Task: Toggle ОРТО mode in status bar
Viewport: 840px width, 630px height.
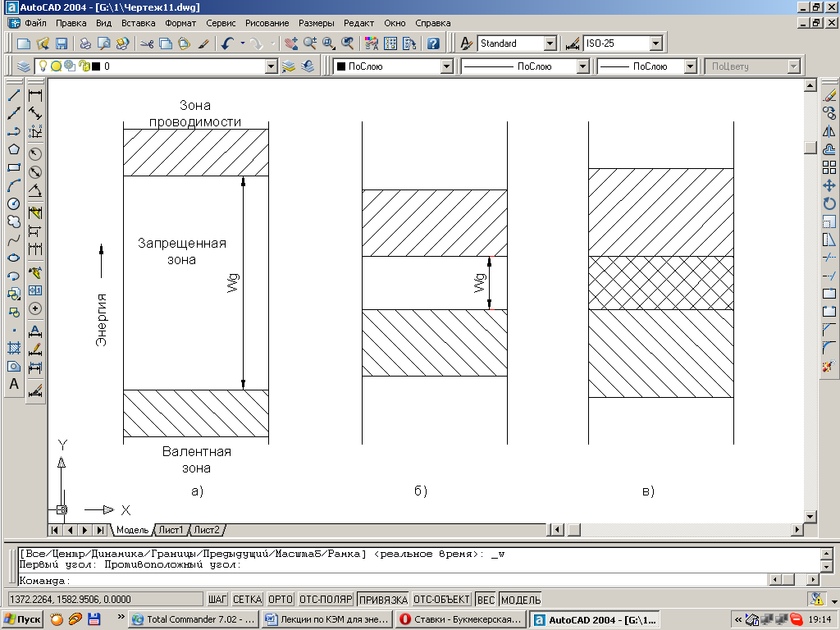Action: coord(281,600)
